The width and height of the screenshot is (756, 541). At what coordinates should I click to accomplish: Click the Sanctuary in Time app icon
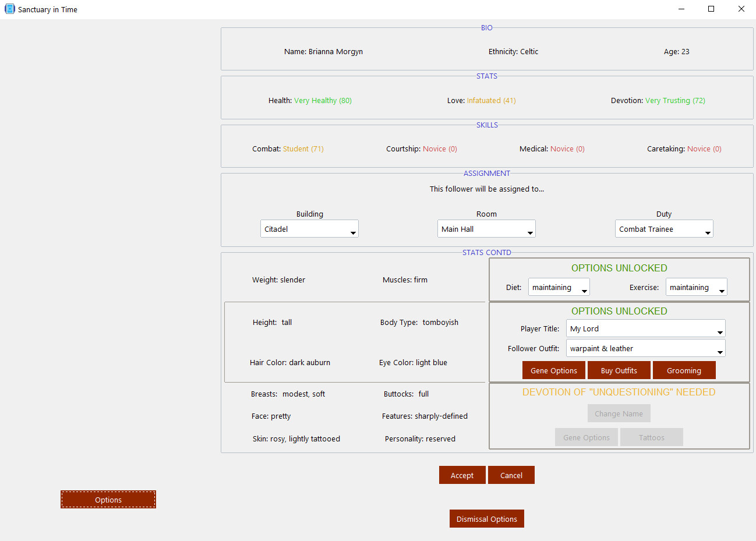tap(9, 9)
